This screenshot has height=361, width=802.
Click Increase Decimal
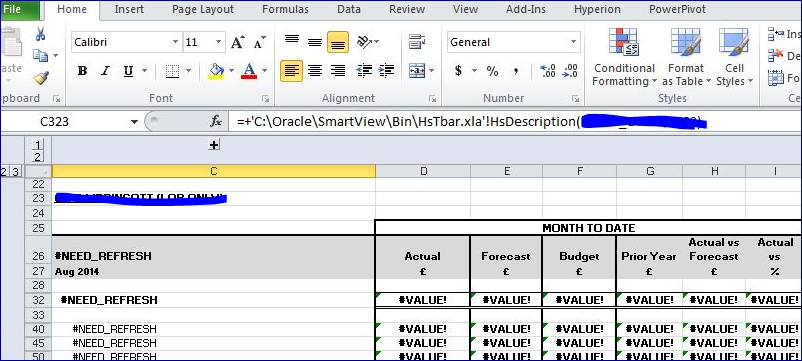coord(548,71)
